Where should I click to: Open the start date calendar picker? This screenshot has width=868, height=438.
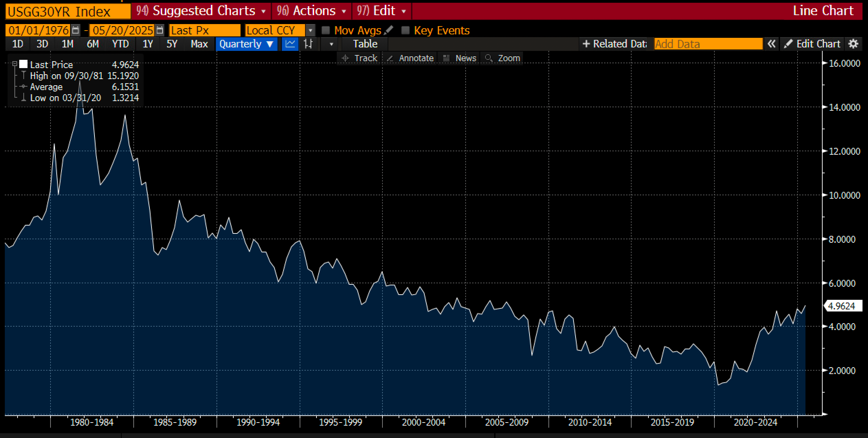click(76, 30)
